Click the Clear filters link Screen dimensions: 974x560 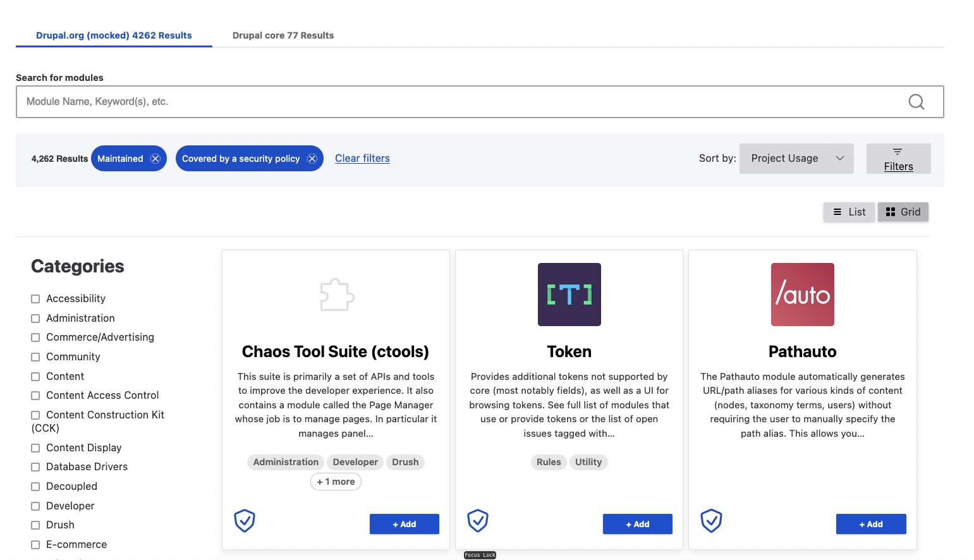(362, 159)
